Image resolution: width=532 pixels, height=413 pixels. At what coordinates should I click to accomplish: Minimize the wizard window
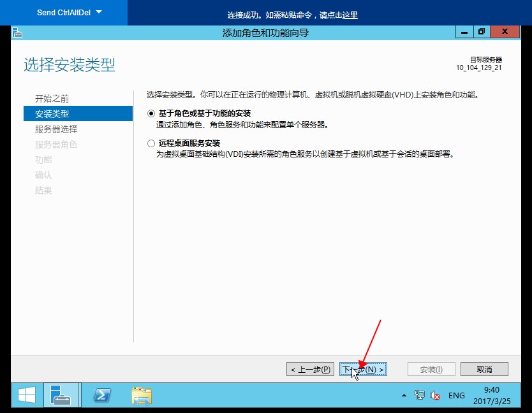pos(464,33)
